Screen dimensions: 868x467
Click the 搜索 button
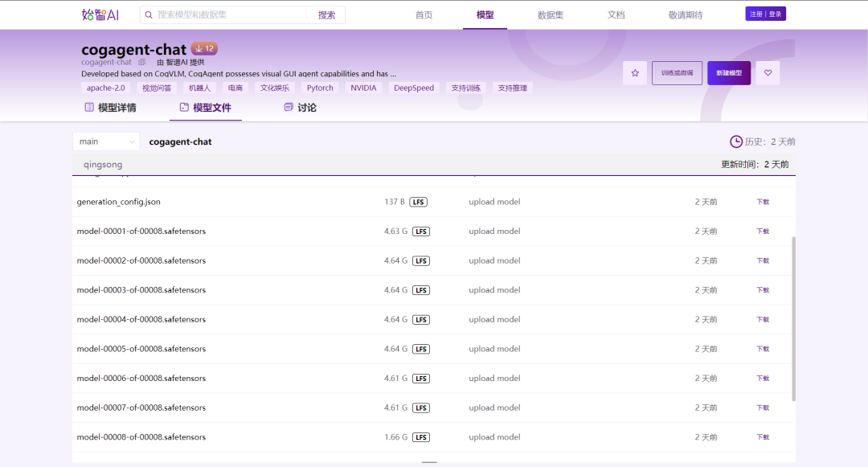click(326, 15)
